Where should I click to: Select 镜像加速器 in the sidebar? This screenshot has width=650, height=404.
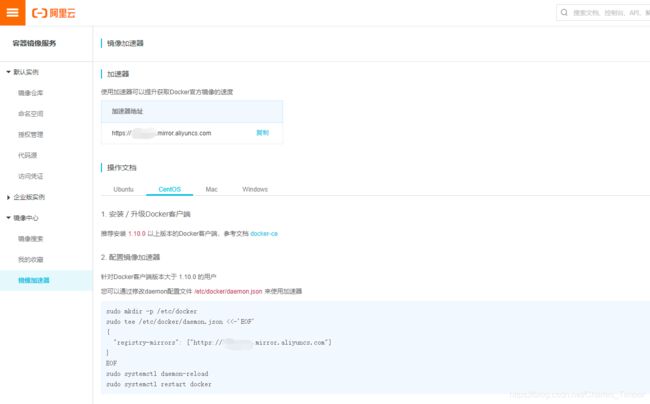(34, 281)
